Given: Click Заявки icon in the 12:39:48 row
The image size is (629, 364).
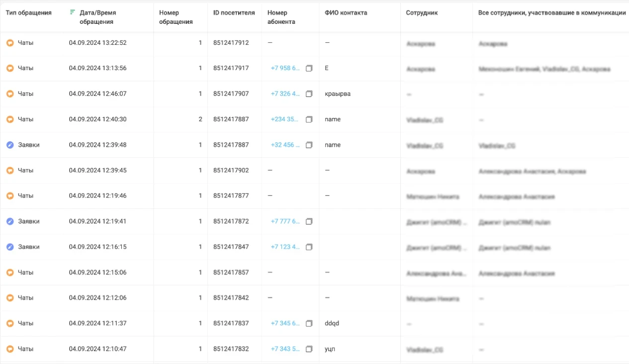Looking at the screenshot, I should click(x=10, y=145).
